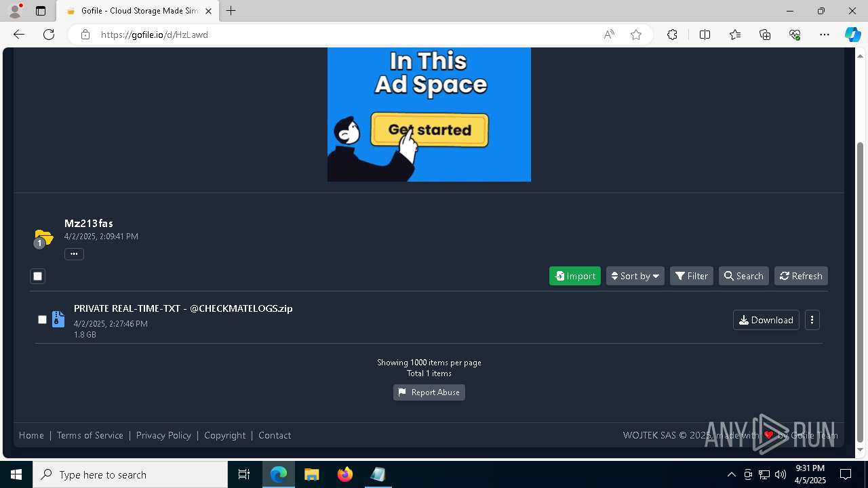Open PRIVATE REAL-TIME-TXT zip file name
868x488 pixels.
183,308
